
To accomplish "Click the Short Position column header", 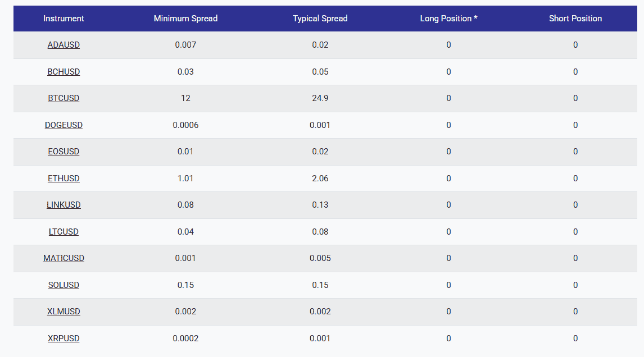I will click(575, 19).
